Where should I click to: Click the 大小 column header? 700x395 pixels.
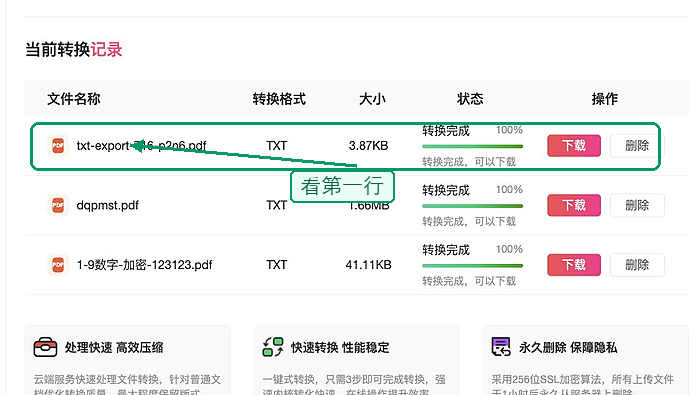click(372, 99)
